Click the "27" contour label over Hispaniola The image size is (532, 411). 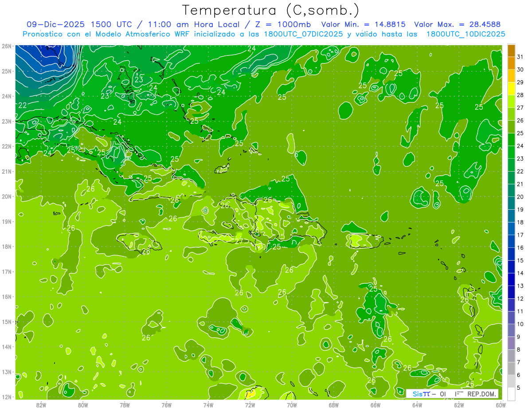[239, 241]
